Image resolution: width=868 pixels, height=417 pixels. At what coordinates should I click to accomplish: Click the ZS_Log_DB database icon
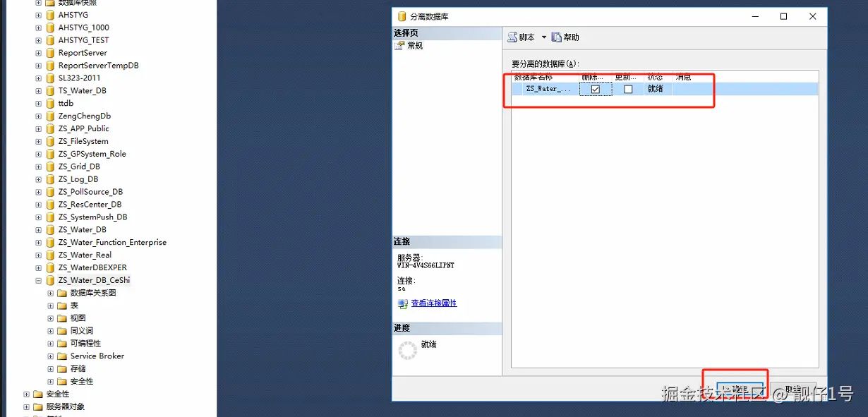point(50,180)
